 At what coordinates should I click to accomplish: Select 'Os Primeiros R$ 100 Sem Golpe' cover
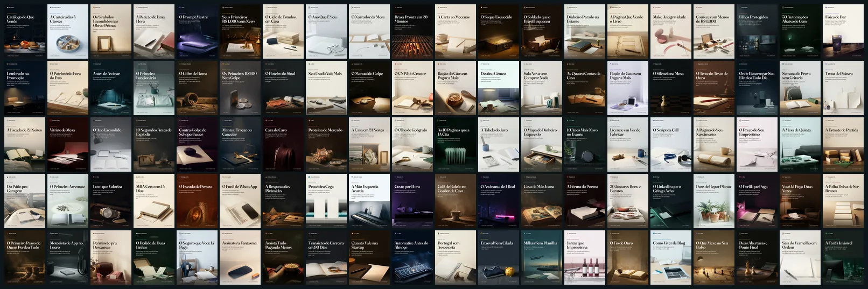(240, 88)
